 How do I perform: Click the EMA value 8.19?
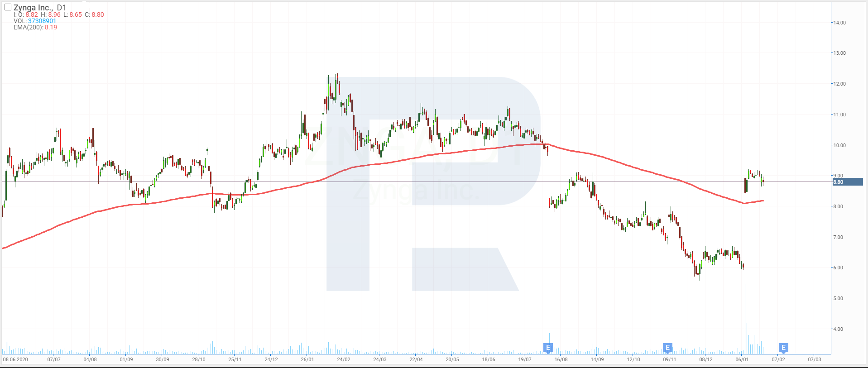point(51,27)
